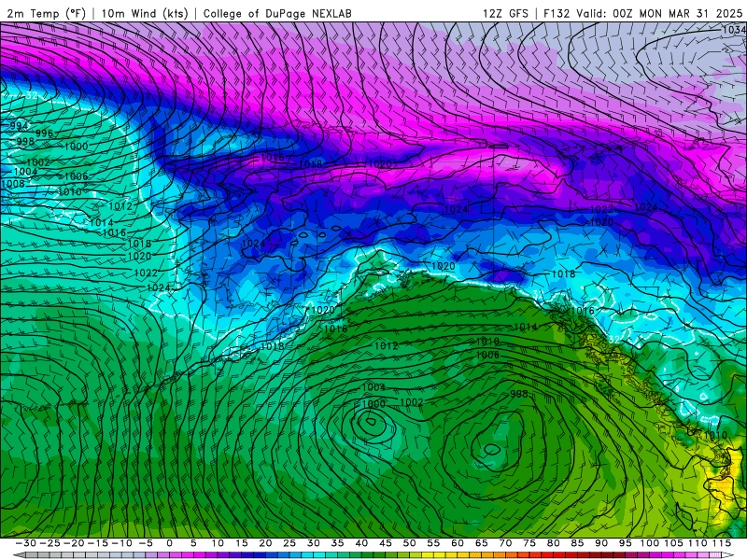The width and height of the screenshot is (747, 560).
Task: Click the '2m Temp (°F)' title text
Action: (46, 13)
